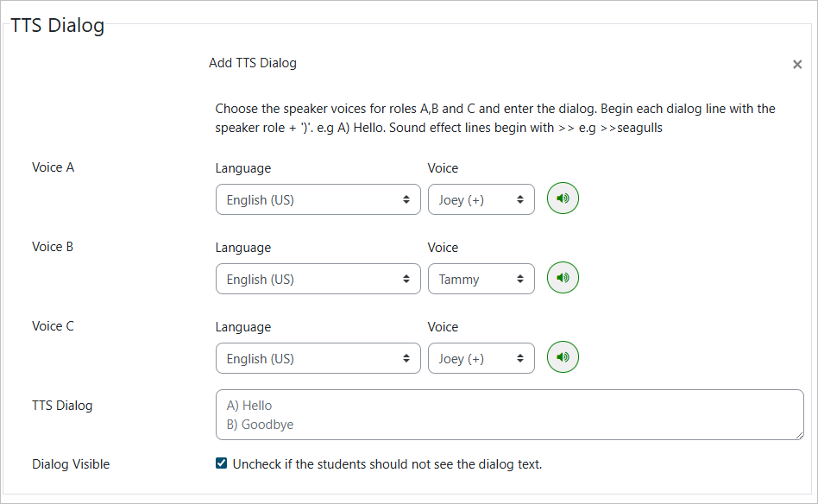Toggle the Dialog Visible checkbox

(222, 464)
